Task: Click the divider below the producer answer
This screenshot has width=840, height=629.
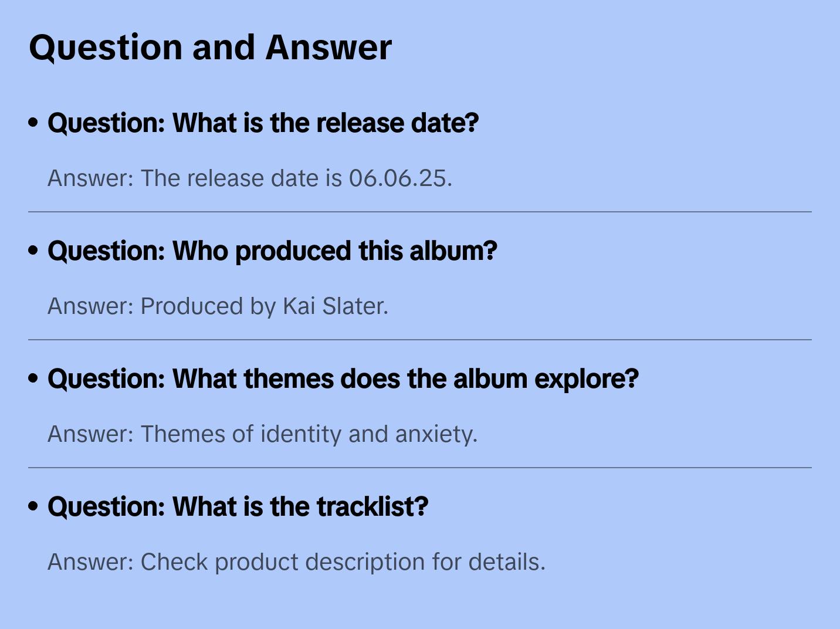Action: (420, 340)
